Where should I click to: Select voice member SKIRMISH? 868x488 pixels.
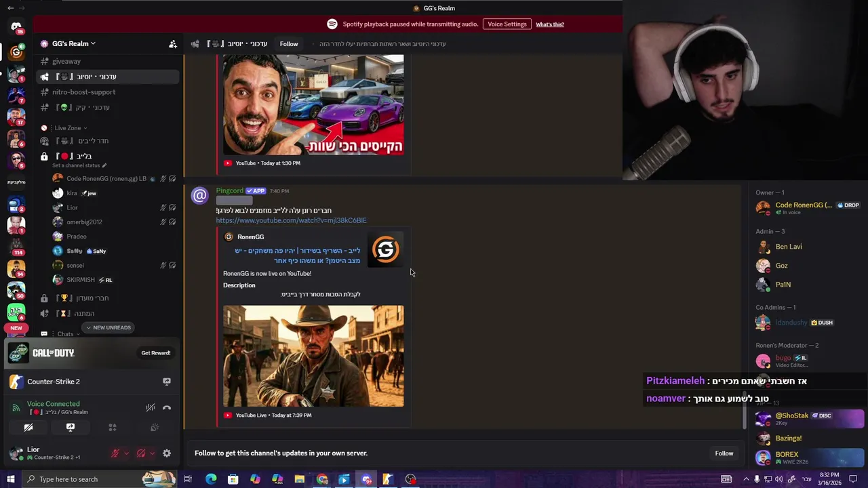tap(114, 280)
